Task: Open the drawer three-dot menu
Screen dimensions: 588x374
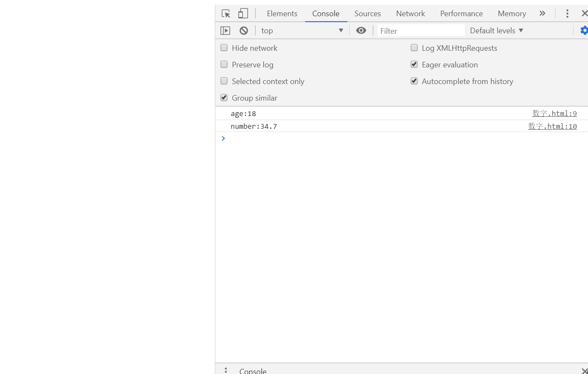Action: 226,370
